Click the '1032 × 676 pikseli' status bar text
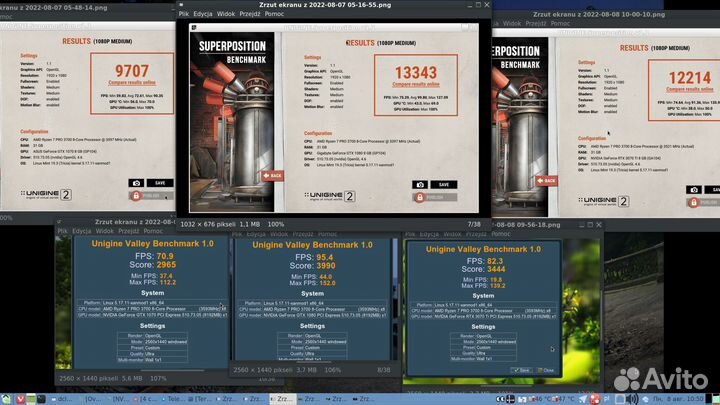Screen dimensions: 720x405 (x=208, y=225)
